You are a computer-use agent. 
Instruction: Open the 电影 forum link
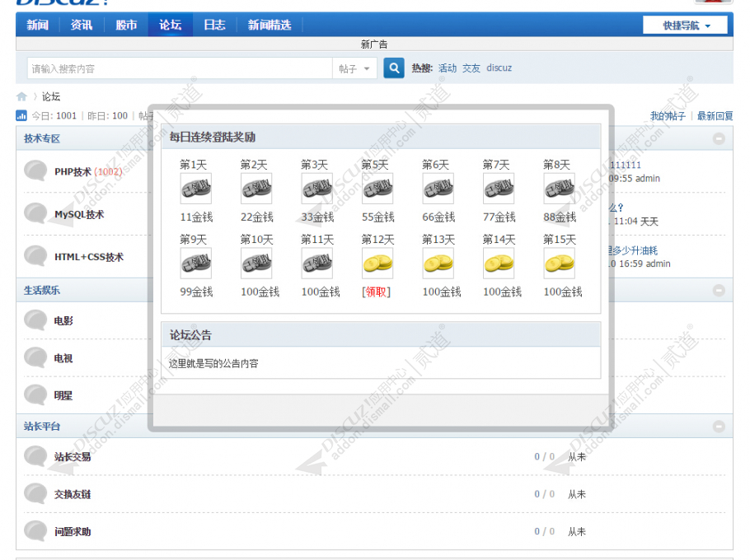(63, 320)
